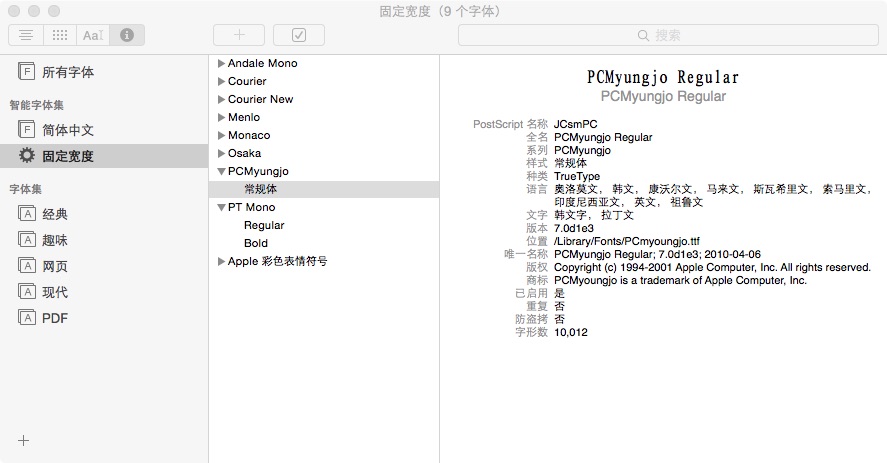The width and height of the screenshot is (887, 463).
Task: Open the 趣味 collection icon
Action: pos(27,239)
